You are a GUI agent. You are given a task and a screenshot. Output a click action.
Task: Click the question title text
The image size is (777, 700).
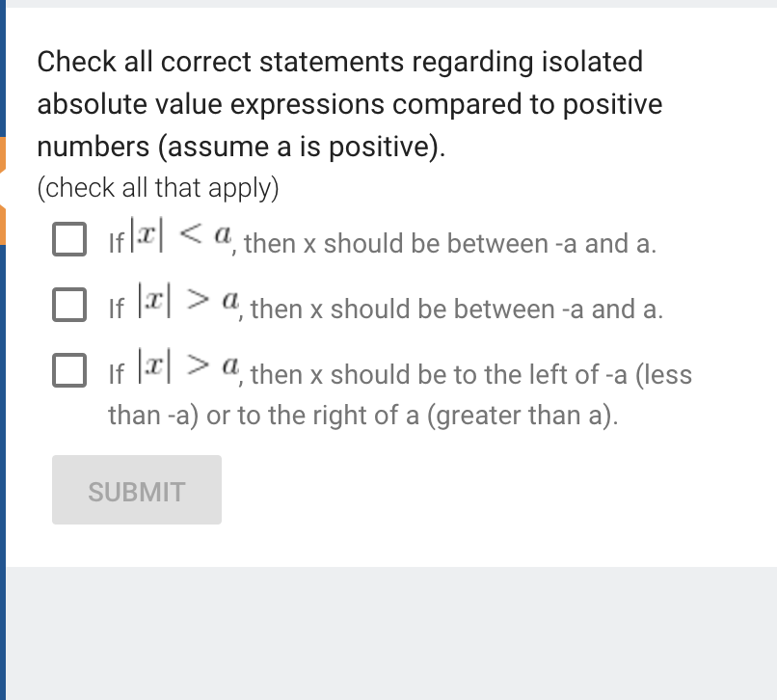(347, 103)
